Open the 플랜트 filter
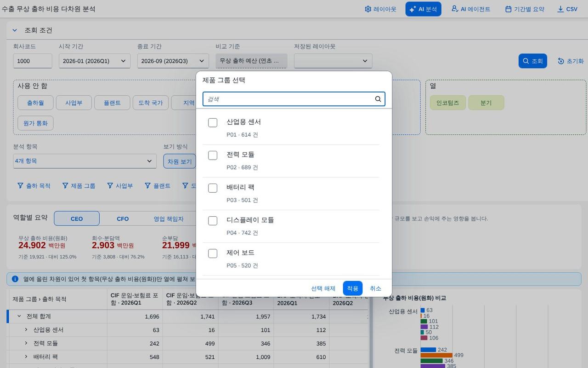 158,186
